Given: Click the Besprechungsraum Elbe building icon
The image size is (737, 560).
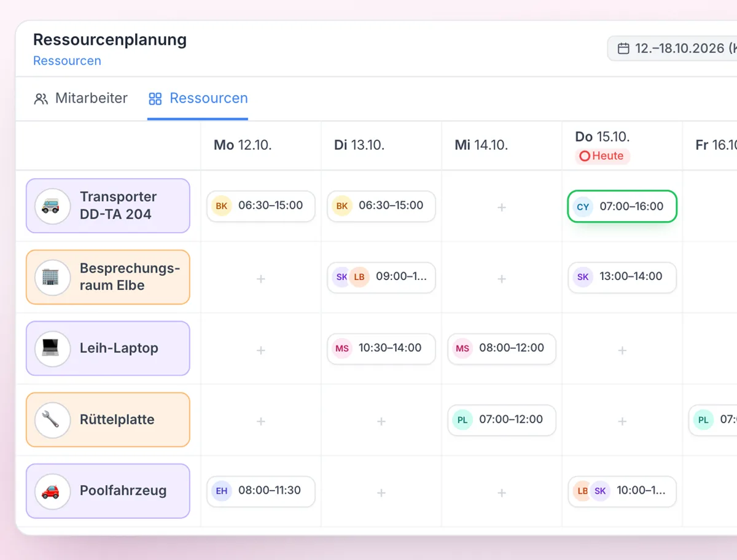Looking at the screenshot, I should point(52,277).
